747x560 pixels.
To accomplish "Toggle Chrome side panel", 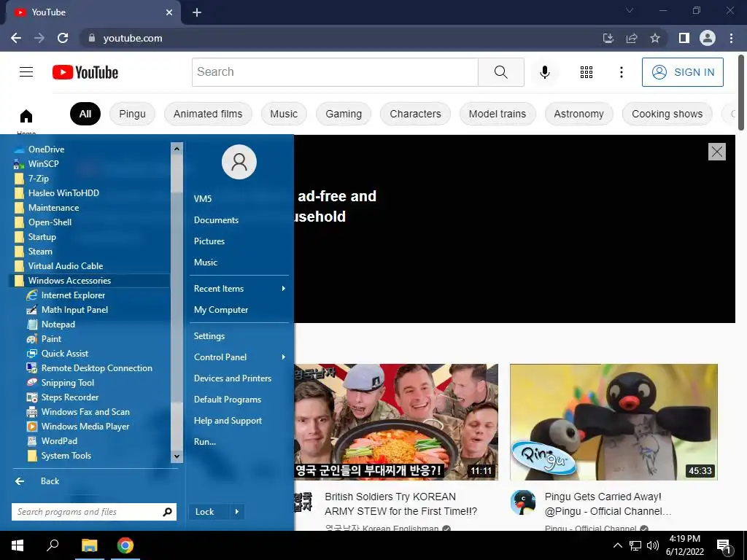I will [684, 38].
